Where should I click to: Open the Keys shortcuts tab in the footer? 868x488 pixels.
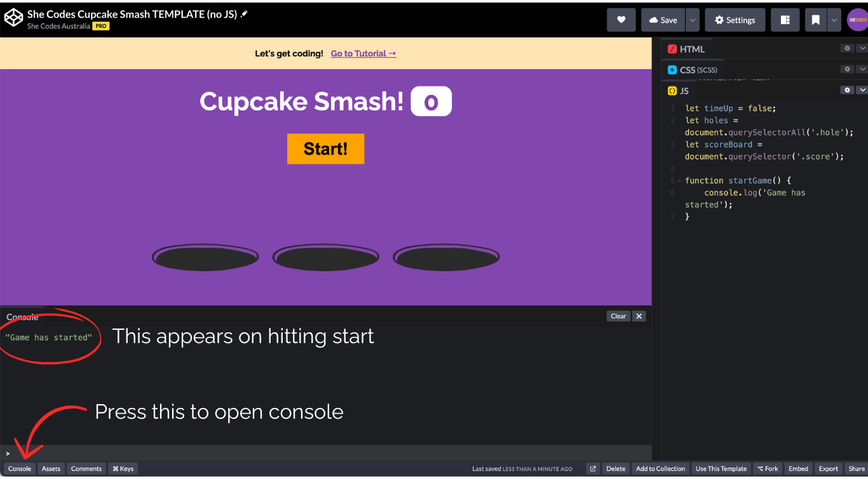(x=123, y=469)
